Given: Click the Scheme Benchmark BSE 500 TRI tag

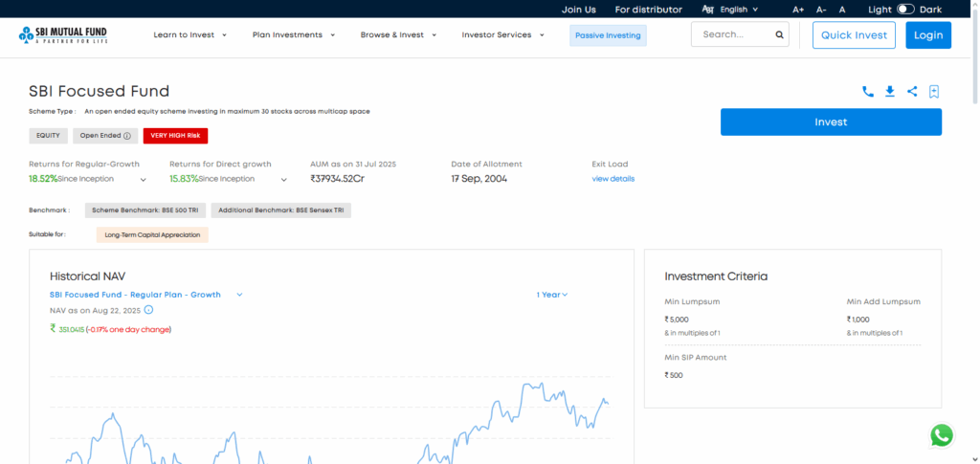Looking at the screenshot, I should (145, 210).
